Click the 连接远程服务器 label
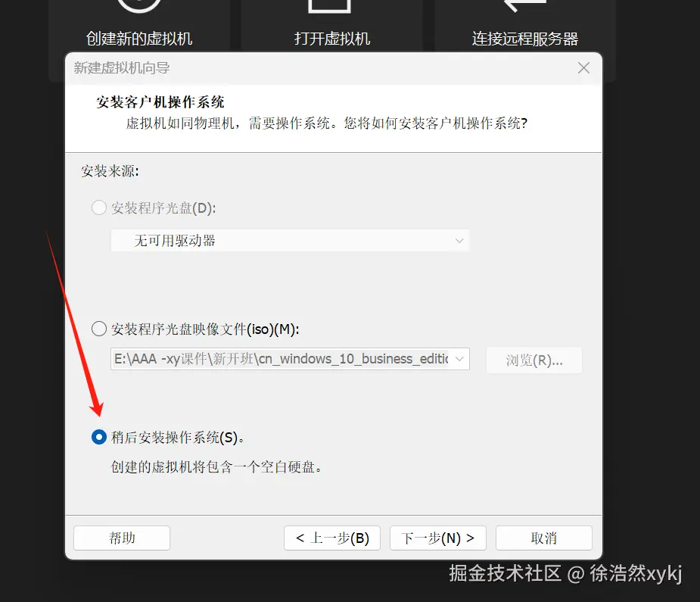 pos(525,39)
